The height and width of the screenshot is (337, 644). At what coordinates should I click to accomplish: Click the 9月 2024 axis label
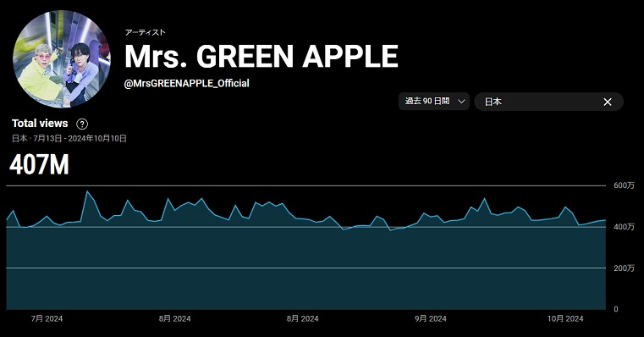click(x=431, y=318)
